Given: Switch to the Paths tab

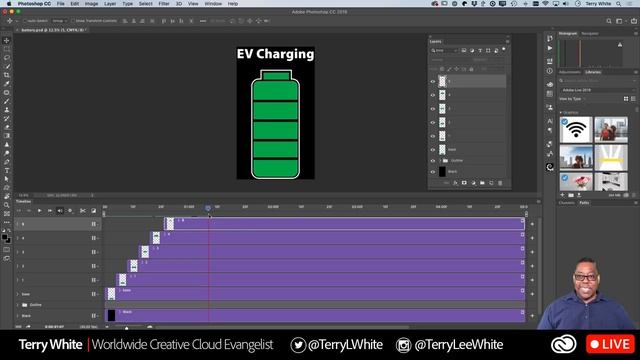Looking at the screenshot, I should click(584, 202).
